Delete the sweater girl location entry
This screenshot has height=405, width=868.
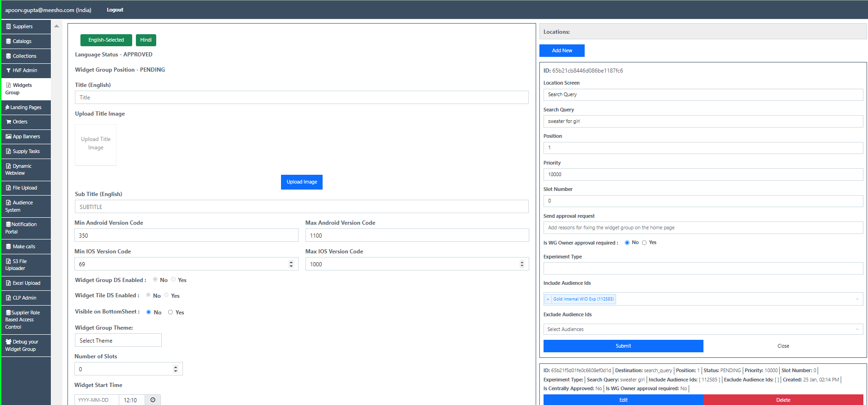pyautogui.click(x=783, y=400)
